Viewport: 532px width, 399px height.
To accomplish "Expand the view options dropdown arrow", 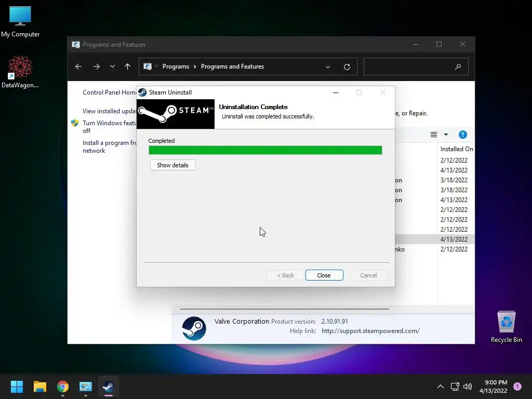I will (446, 135).
